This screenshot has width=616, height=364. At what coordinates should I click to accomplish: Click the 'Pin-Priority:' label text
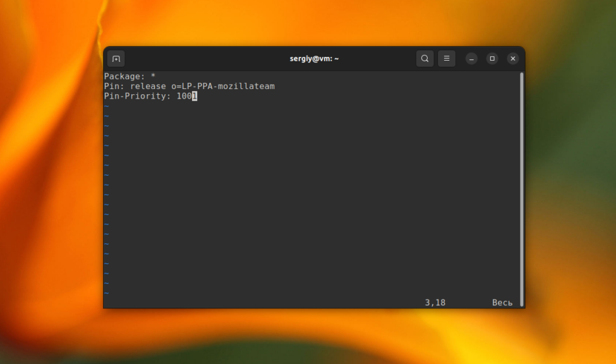(x=138, y=96)
